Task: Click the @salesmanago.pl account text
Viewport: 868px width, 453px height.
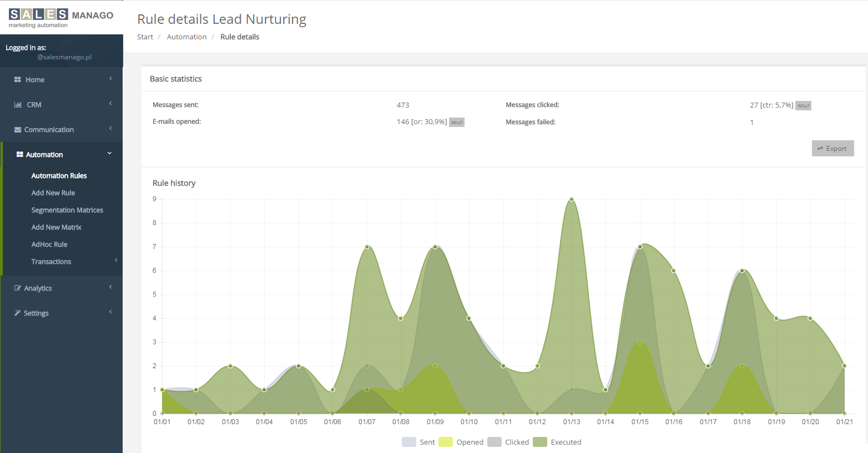Action: pos(64,57)
